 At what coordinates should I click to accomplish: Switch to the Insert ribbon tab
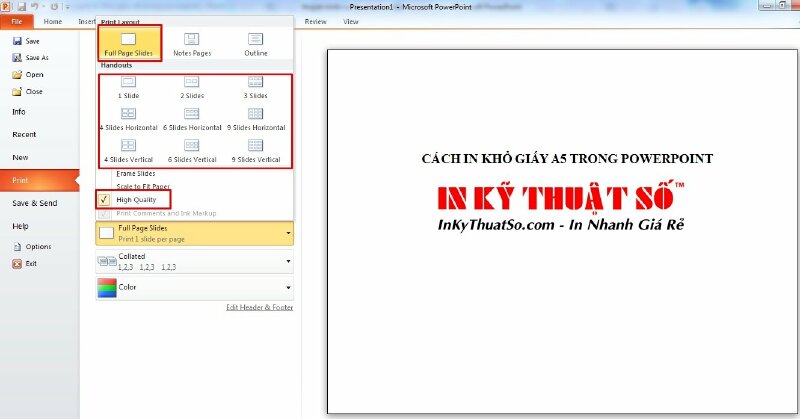click(87, 22)
